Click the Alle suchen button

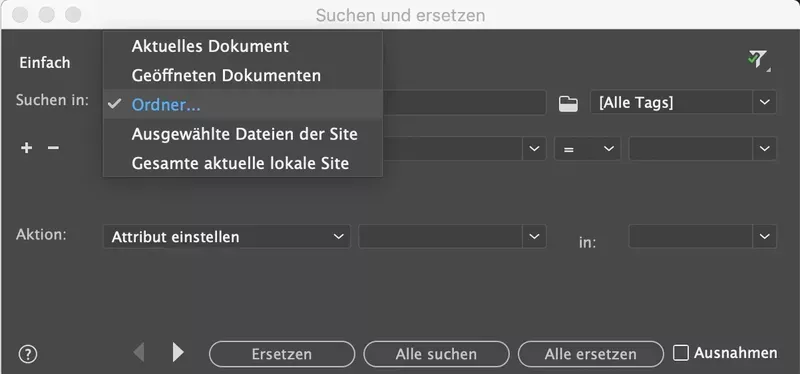click(436, 354)
